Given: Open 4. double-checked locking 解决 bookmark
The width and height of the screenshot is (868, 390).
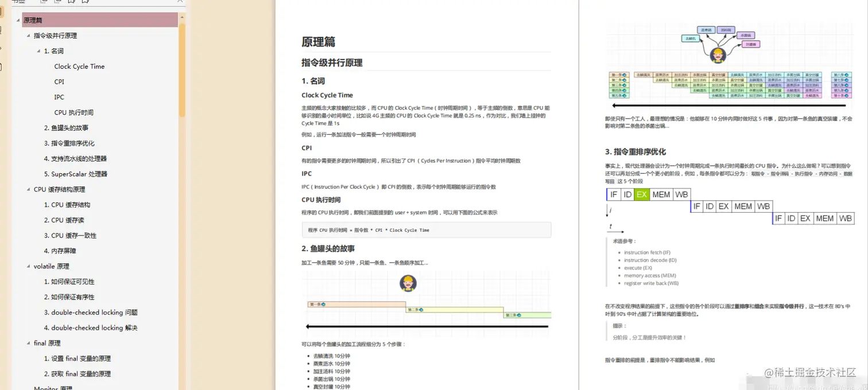Looking at the screenshot, I should pos(91,328).
